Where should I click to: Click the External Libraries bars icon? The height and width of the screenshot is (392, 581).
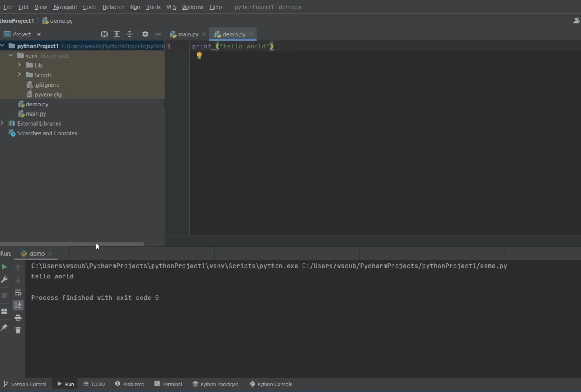click(x=12, y=123)
